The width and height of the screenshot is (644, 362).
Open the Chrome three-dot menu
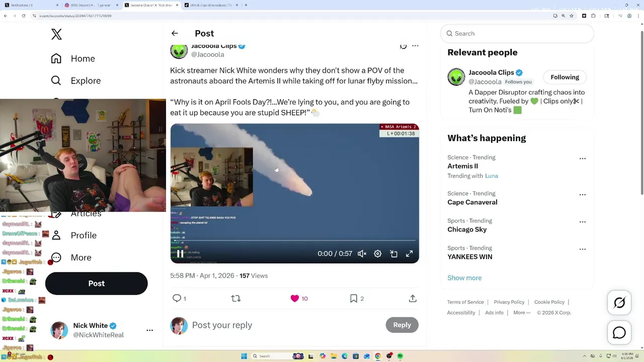tap(638, 16)
